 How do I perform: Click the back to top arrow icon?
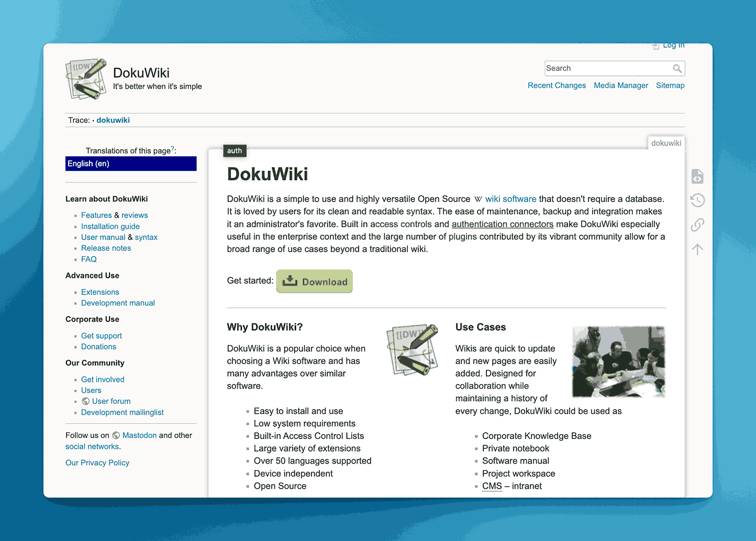click(x=697, y=249)
